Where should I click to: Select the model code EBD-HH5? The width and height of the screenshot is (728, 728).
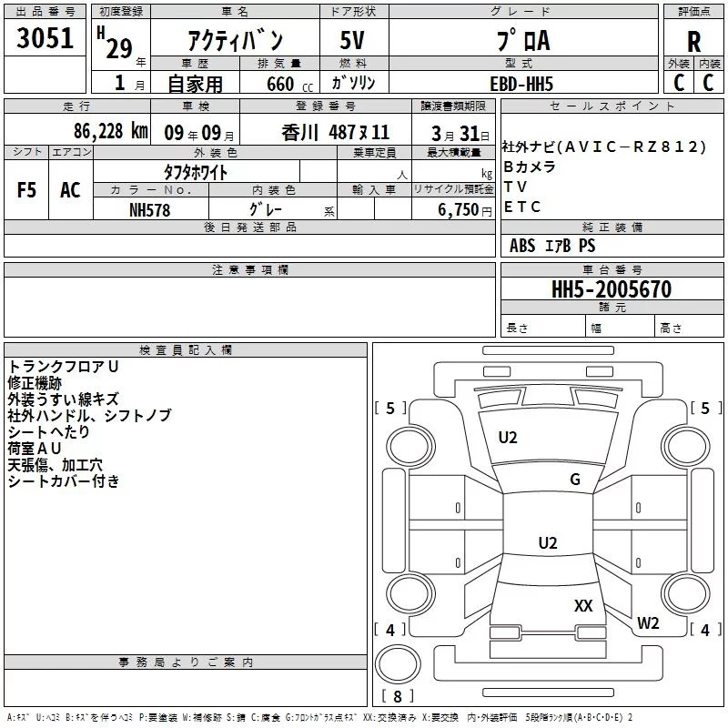tap(521, 83)
